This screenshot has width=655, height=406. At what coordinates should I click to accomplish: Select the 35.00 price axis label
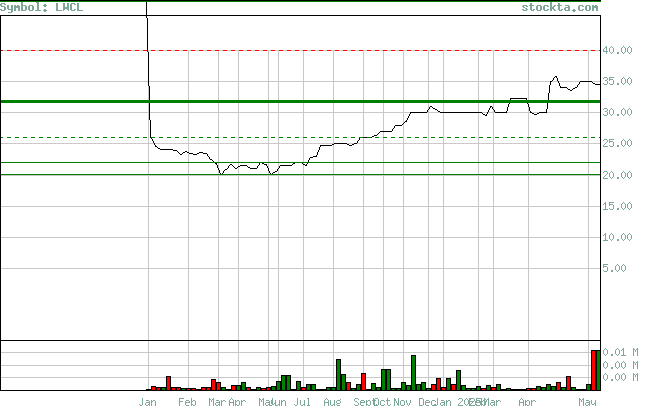pos(617,81)
